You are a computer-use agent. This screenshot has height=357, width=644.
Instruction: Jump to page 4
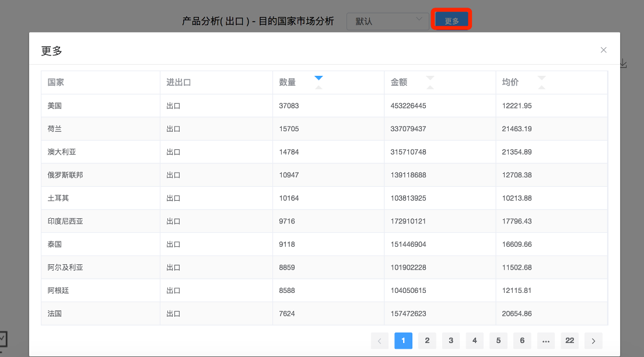point(475,341)
